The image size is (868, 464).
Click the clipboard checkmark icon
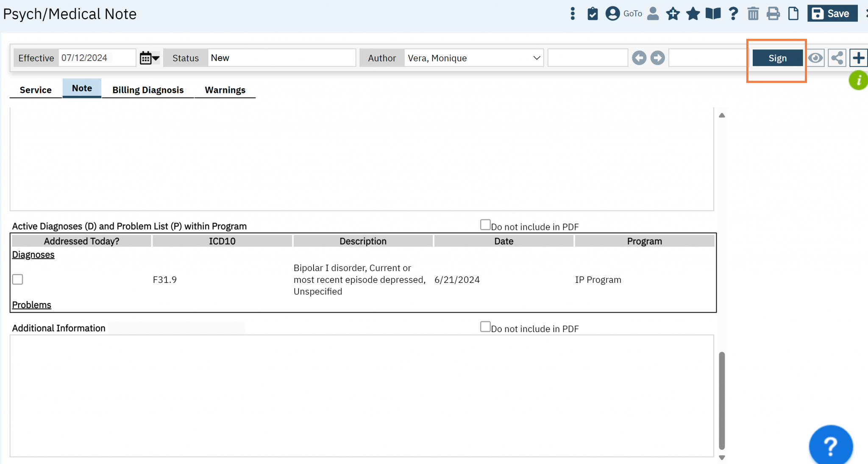tap(593, 14)
